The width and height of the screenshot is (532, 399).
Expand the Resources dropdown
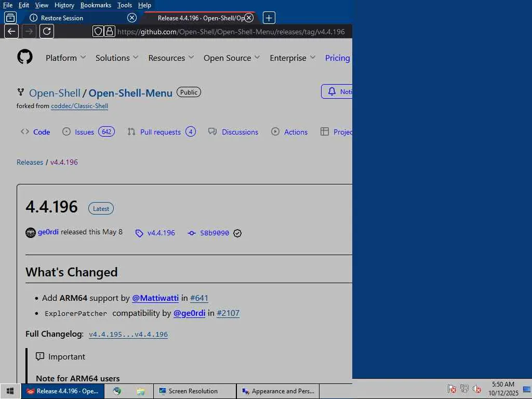171,58
